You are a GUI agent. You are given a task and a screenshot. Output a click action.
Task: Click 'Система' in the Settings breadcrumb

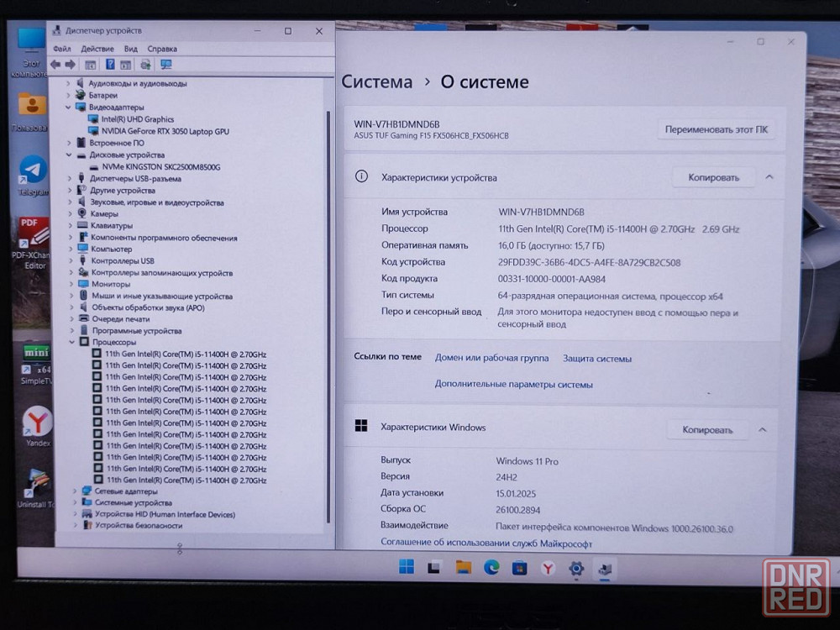(376, 82)
